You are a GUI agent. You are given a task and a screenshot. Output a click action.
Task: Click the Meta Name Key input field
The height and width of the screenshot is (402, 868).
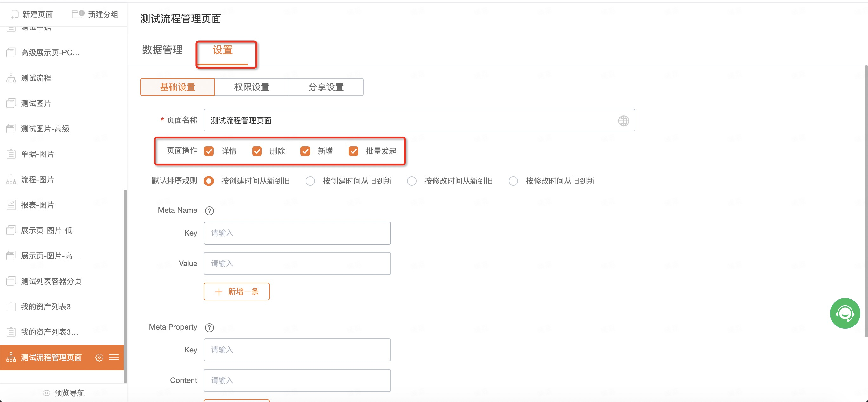[297, 233]
